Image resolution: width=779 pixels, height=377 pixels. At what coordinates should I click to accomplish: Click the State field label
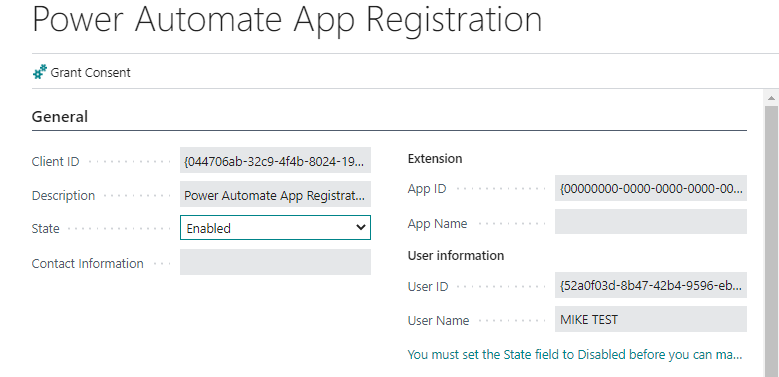tap(46, 228)
